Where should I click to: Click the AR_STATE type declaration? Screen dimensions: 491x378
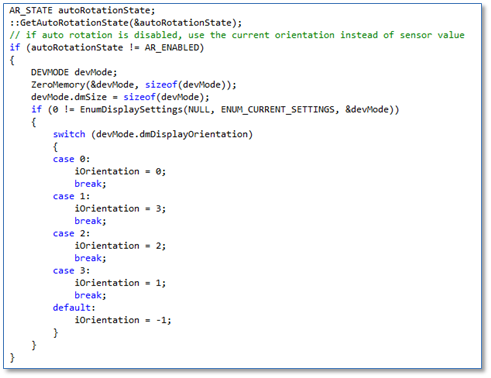(31, 10)
